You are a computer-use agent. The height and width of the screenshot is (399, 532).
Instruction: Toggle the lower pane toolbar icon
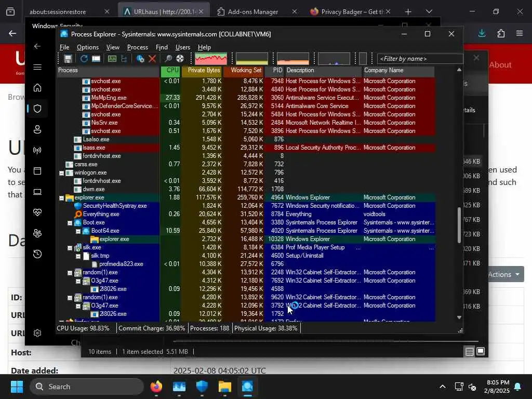[x=96, y=59]
